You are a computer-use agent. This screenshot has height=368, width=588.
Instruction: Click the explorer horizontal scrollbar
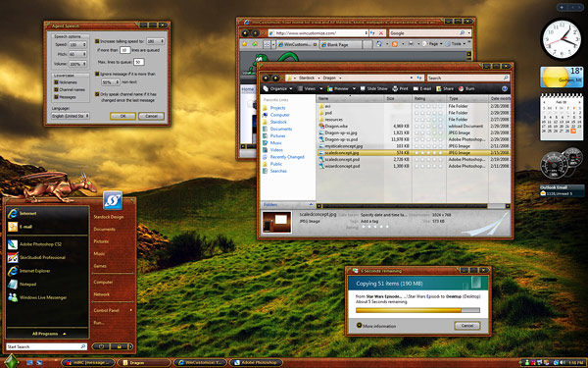pos(414,206)
